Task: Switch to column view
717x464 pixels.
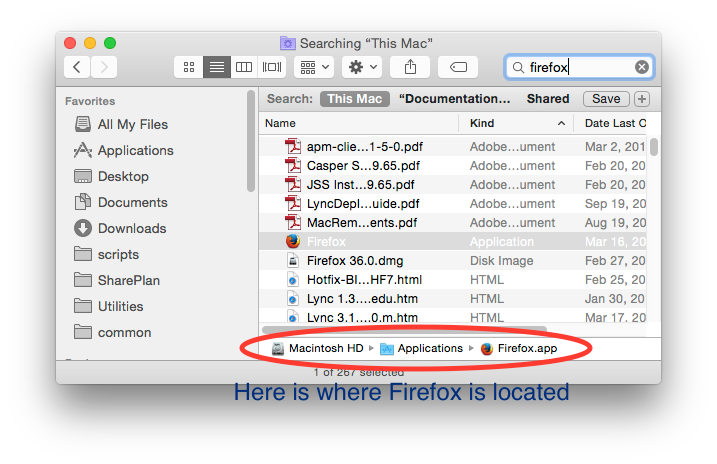Action: click(x=244, y=67)
